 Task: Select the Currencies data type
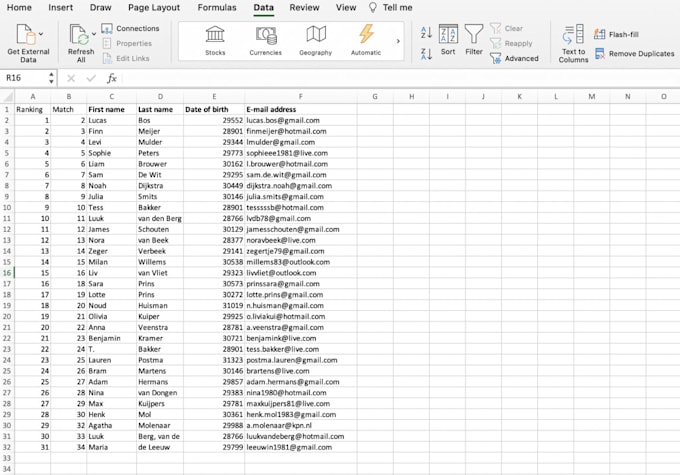pyautogui.click(x=265, y=41)
